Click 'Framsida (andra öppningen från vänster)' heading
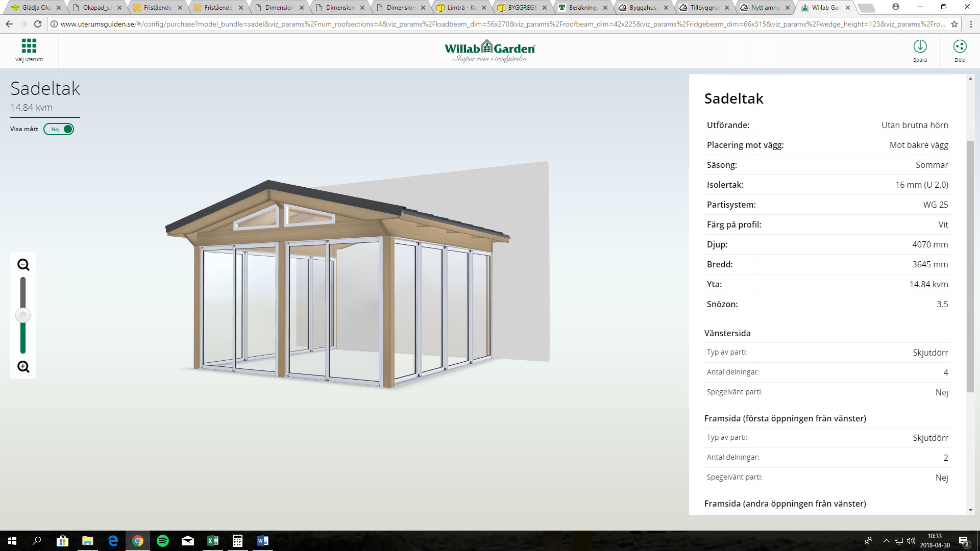Screen dimensions: 980x551 (785, 504)
